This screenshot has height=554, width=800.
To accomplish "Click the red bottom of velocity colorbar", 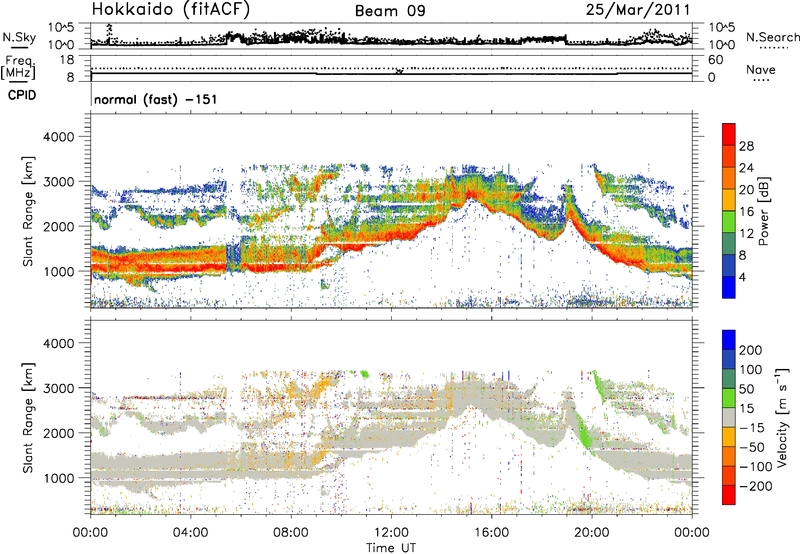I will 729,495.
